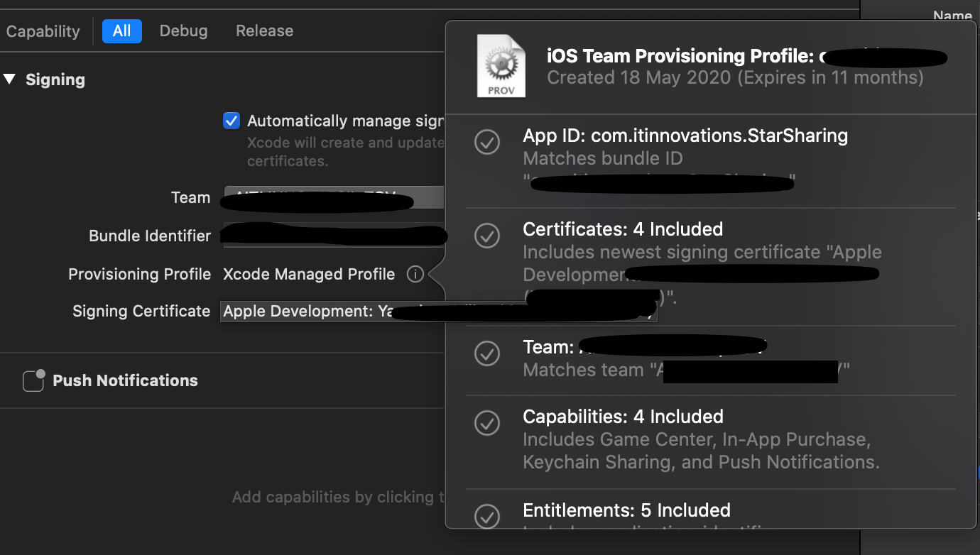Click the checkmark icon beside Certificates: 4 Included
980x555 pixels.
point(487,236)
